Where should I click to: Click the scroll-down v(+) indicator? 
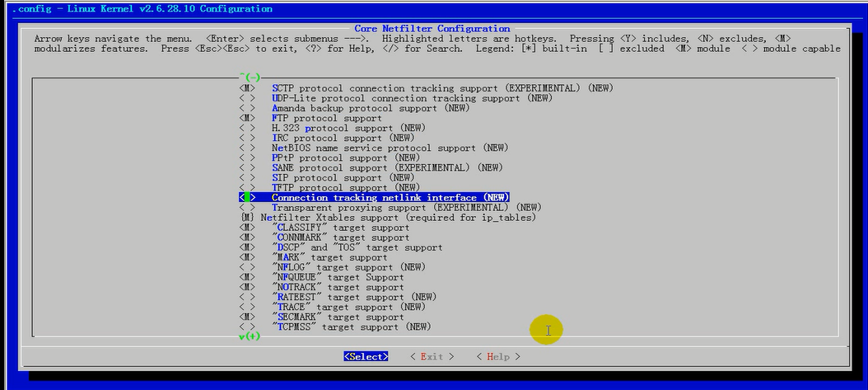tap(250, 336)
